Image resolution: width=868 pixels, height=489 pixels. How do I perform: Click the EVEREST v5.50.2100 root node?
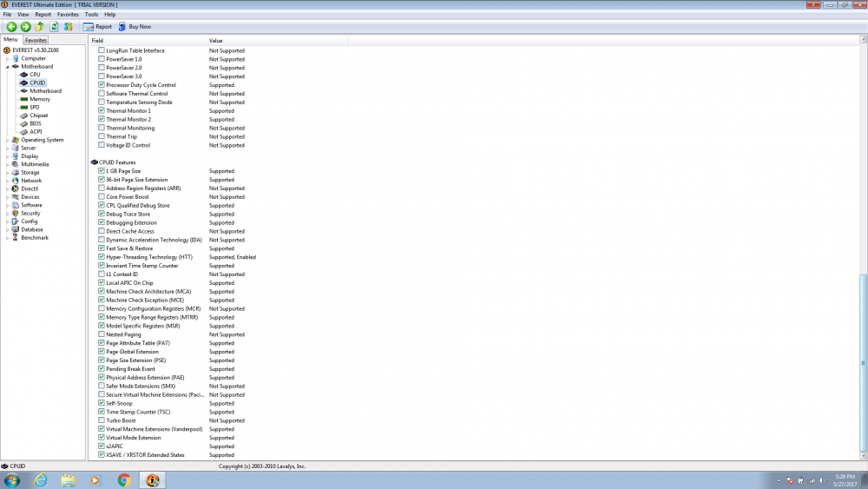click(36, 50)
